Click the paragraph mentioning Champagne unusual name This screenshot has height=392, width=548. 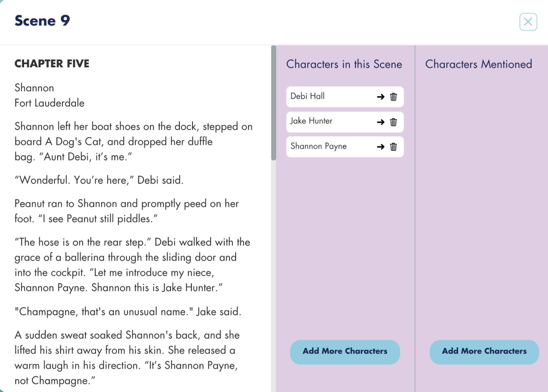point(128,312)
